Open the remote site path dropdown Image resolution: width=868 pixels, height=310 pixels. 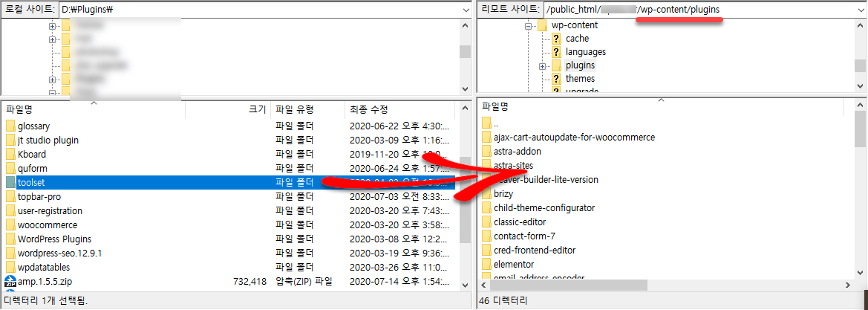(859, 10)
